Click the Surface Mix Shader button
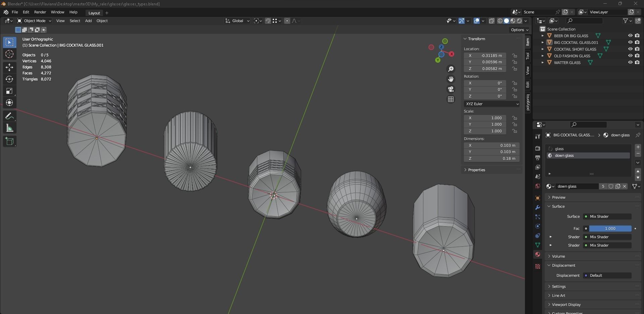644x314 pixels. pyautogui.click(x=607, y=216)
